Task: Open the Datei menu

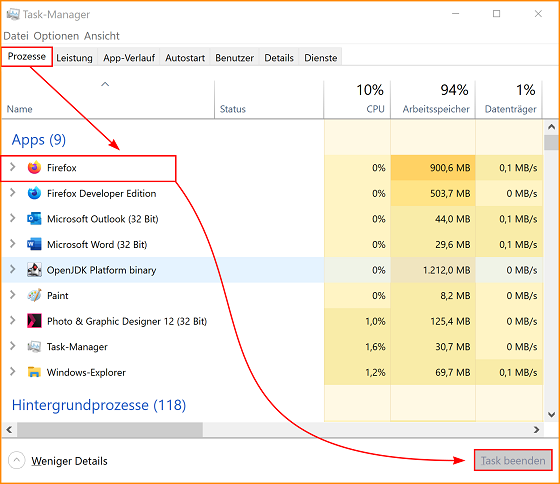Action: tap(16, 36)
